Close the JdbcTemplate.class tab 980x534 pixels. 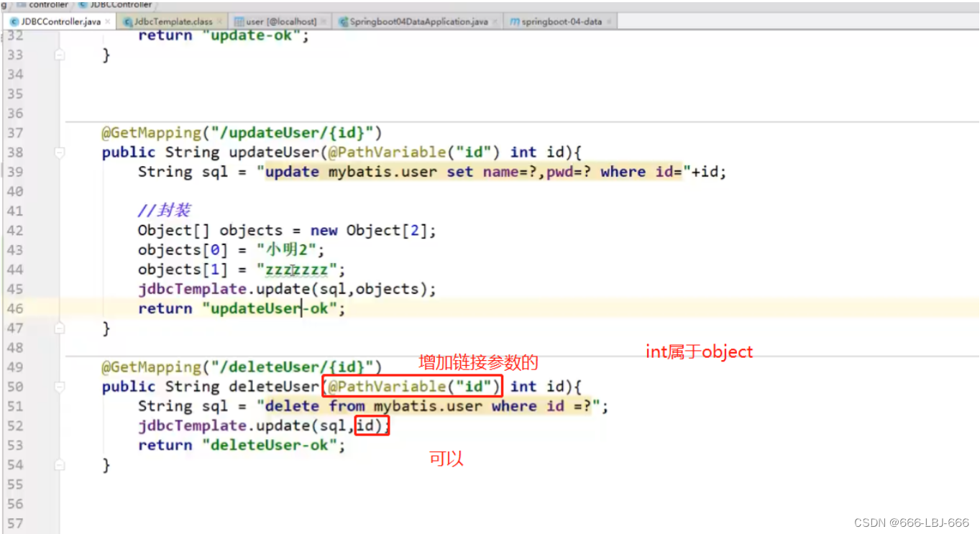click(x=220, y=22)
